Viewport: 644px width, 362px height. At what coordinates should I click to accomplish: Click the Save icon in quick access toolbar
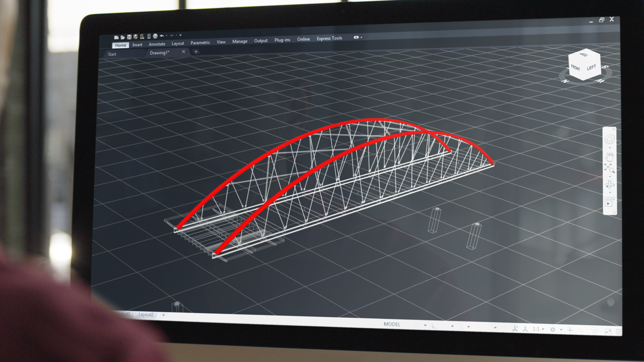(x=129, y=37)
